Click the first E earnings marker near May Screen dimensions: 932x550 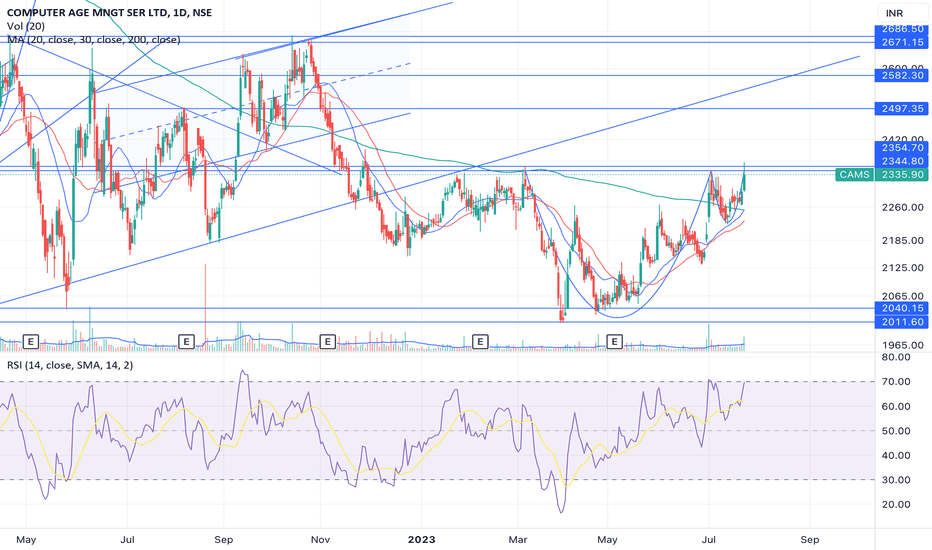click(x=31, y=341)
